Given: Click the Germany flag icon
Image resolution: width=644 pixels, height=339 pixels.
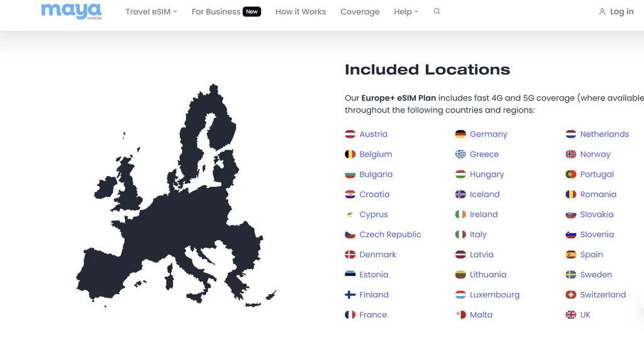Looking at the screenshot, I should click(x=460, y=134).
